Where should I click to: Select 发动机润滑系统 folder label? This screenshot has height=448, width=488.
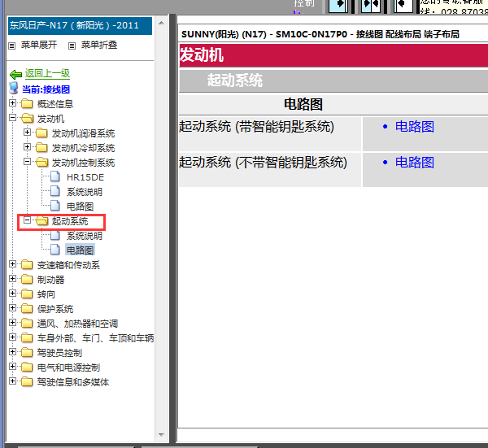tap(83, 133)
